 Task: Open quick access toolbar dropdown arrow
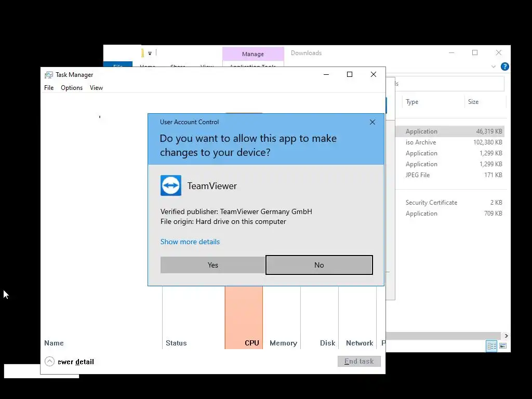[150, 54]
